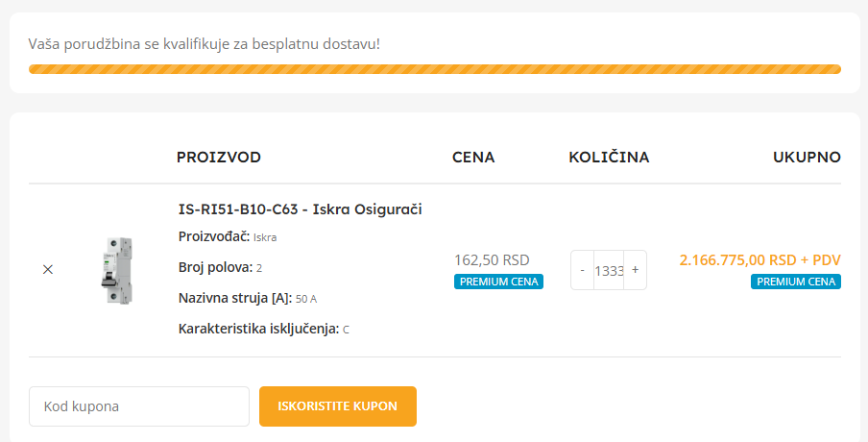This screenshot has width=868, height=442.
Task: Click the KOLIČINA column header
Action: 609,158
